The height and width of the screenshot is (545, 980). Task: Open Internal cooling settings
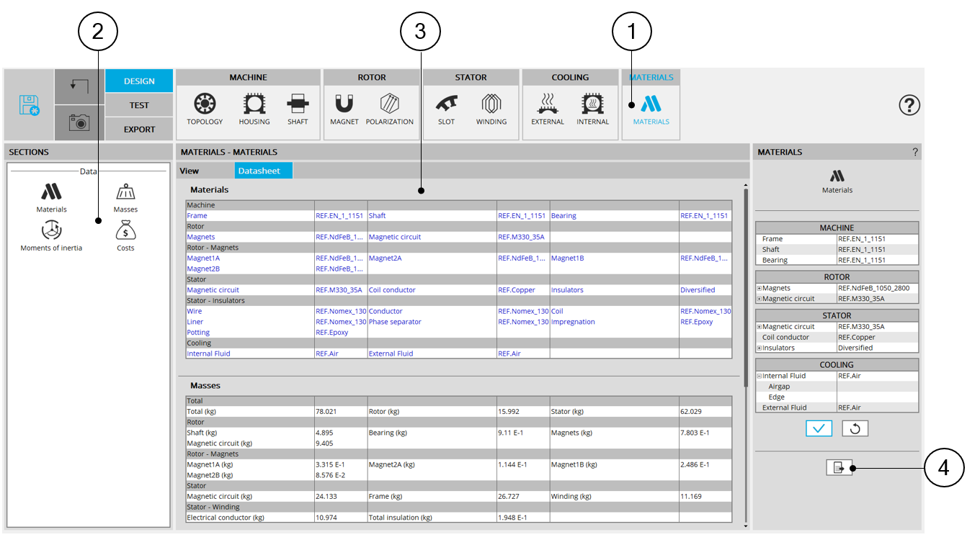(x=592, y=105)
